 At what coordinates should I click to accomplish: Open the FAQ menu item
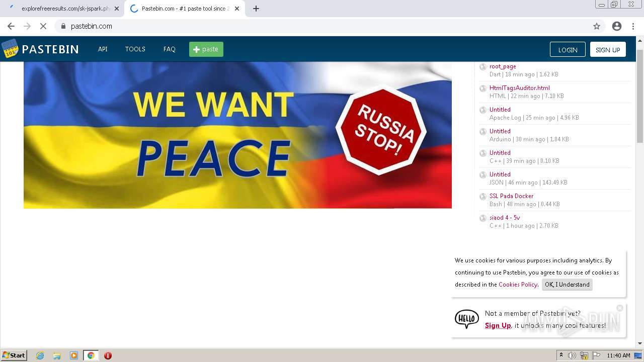(x=170, y=49)
